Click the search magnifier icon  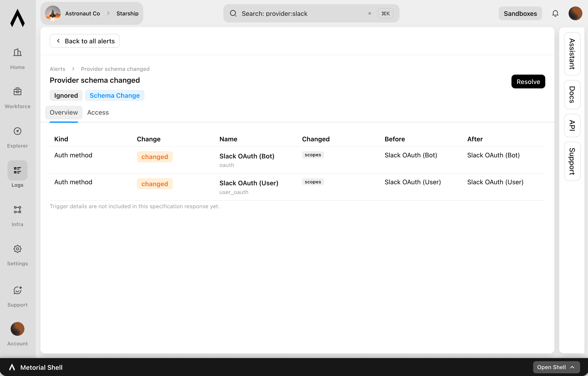pyautogui.click(x=233, y=13)
